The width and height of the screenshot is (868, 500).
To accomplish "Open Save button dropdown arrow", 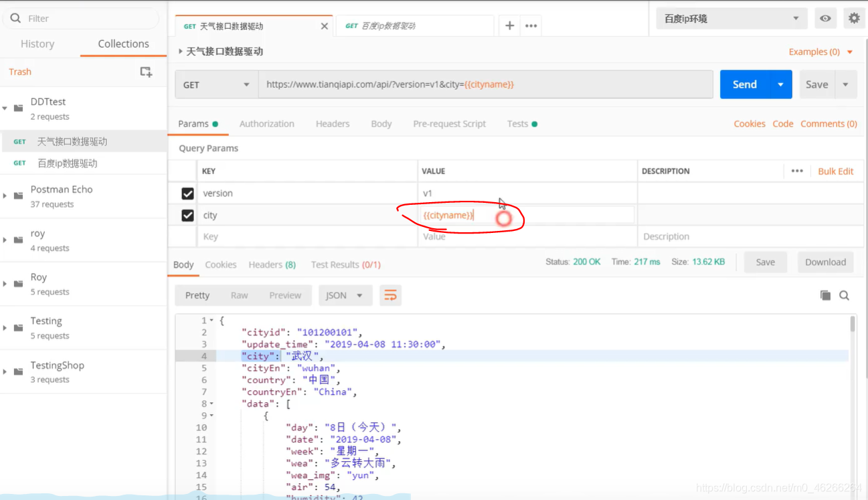I will (846, 84).
